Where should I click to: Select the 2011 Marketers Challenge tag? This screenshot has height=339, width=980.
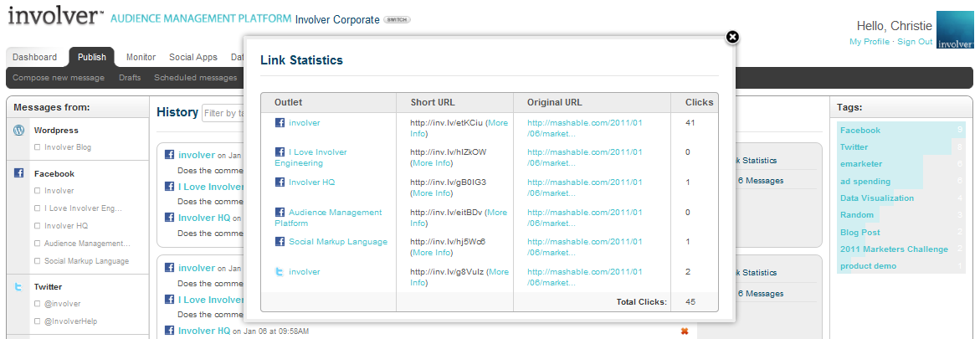click(894, 249)
